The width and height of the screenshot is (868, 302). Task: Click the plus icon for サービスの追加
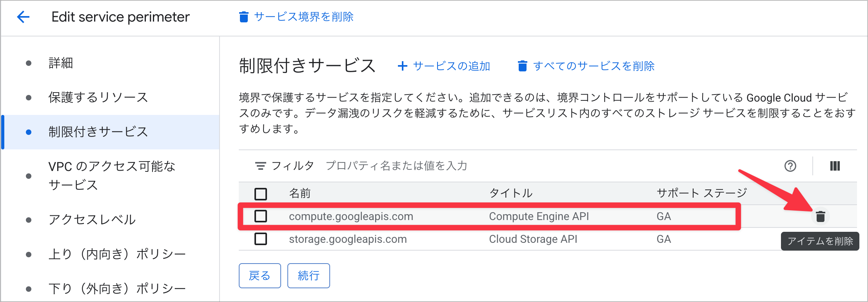coord(402,66)
